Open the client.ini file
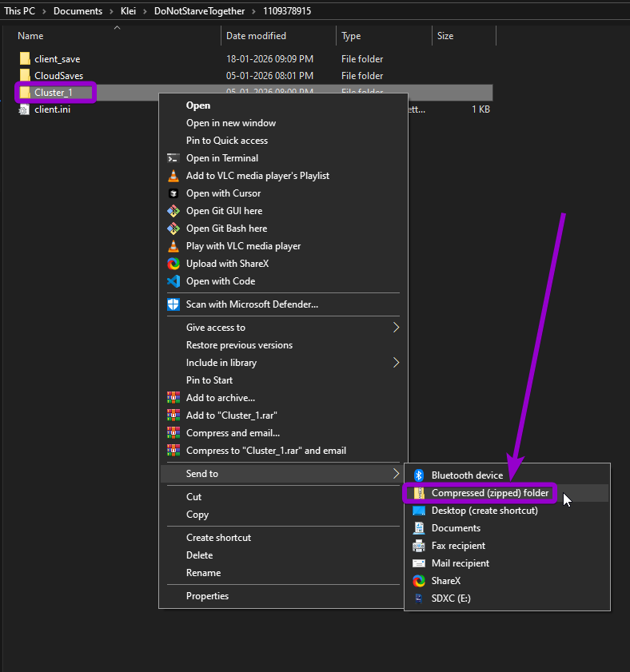Screen dimensions: 630x672 (52, 109)
